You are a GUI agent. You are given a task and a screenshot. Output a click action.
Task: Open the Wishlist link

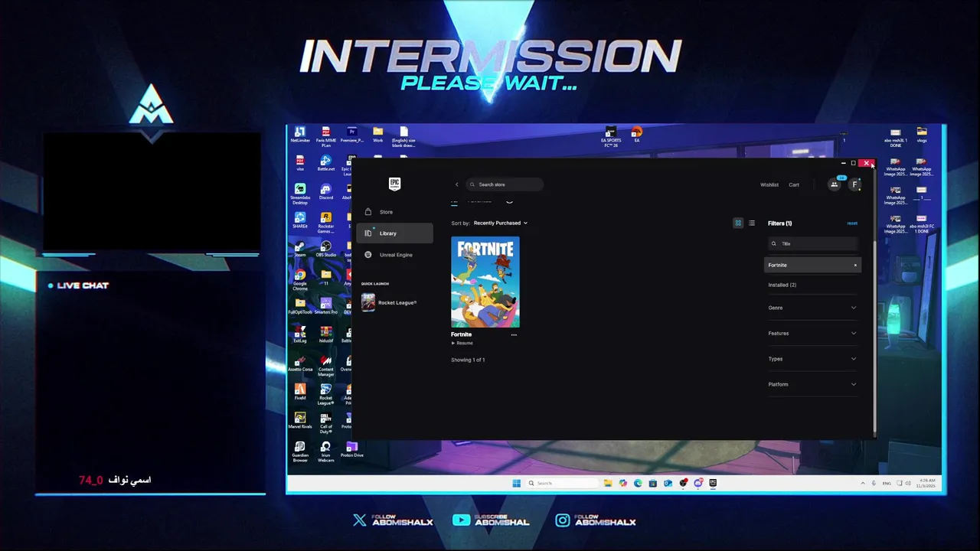click(769, 184)
